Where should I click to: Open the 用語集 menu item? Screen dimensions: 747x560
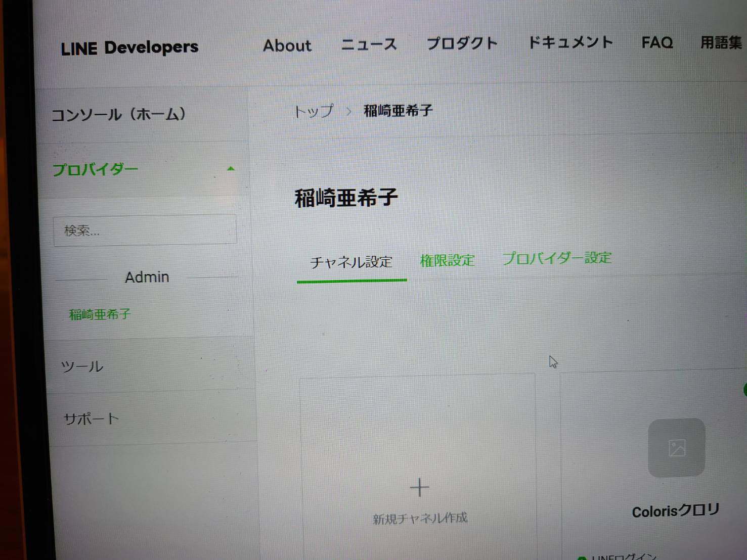coord(721,42)
